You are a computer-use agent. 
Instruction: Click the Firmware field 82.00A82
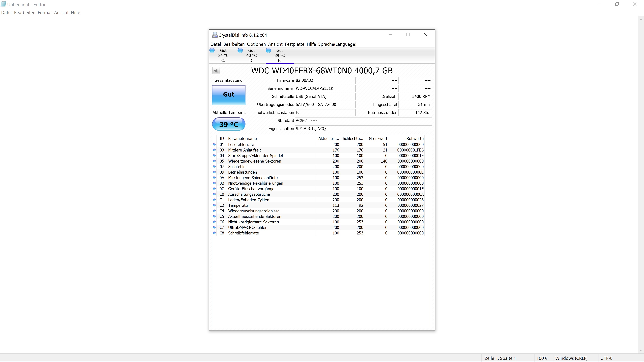point(325,80)
